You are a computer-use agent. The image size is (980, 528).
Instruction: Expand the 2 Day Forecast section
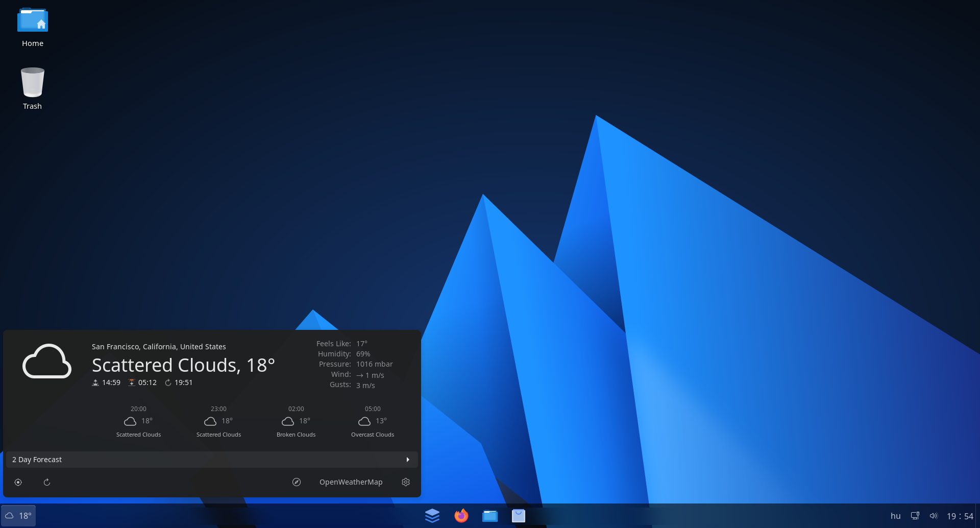(212, 460)
